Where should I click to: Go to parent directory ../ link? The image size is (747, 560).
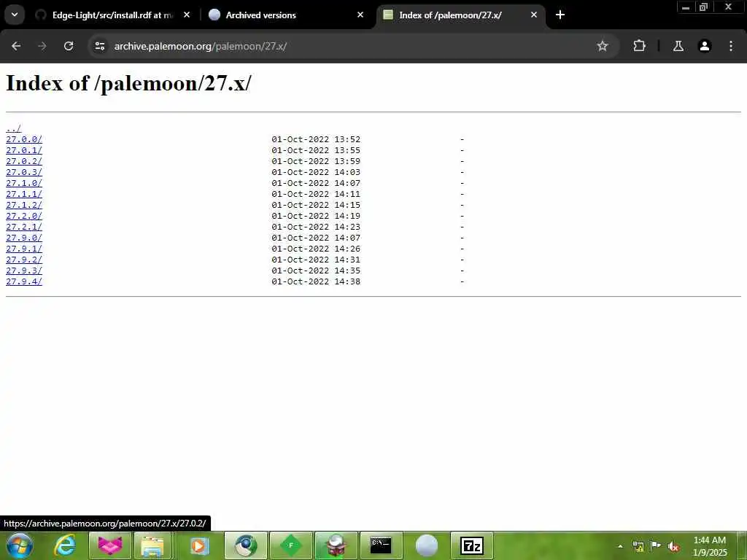(13, 128)
